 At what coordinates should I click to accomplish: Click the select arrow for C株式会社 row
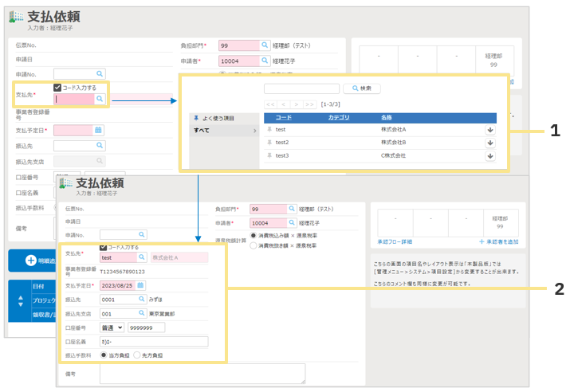click(x=489, y=155)
